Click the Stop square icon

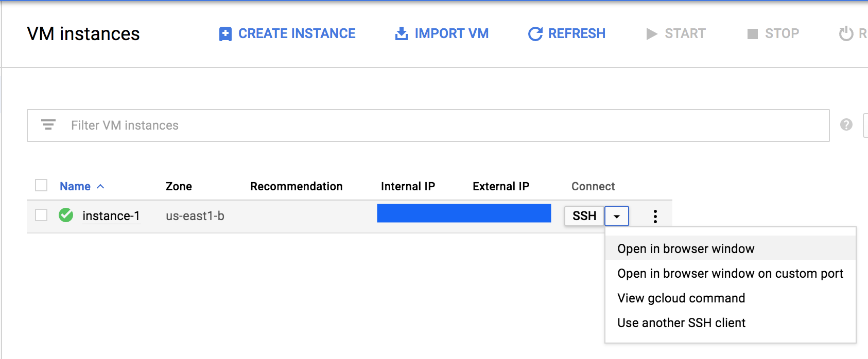coord(752,34)
